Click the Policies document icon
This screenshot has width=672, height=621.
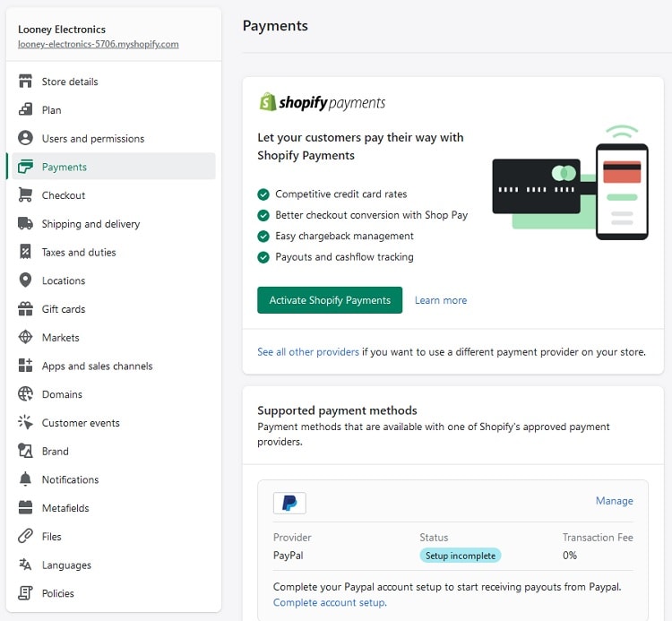25,592
